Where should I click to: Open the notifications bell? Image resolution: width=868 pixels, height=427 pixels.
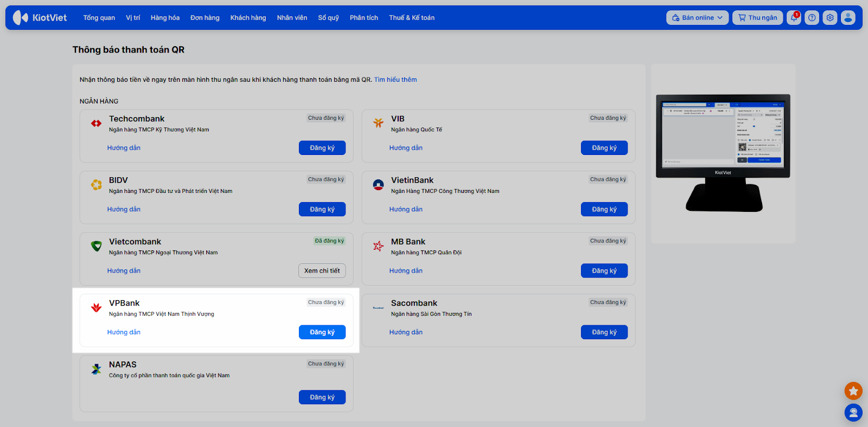point(794,18)
